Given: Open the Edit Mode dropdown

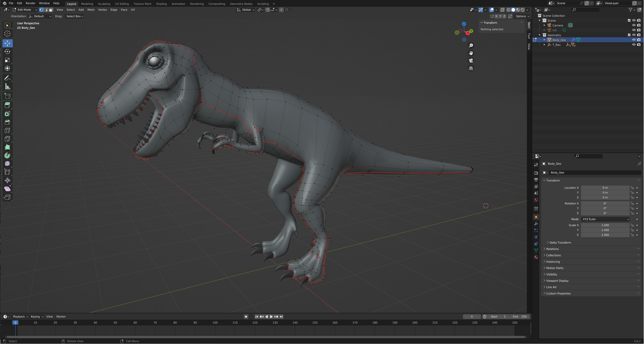Looking at the screenshot, I should click(x=25, y=10).
